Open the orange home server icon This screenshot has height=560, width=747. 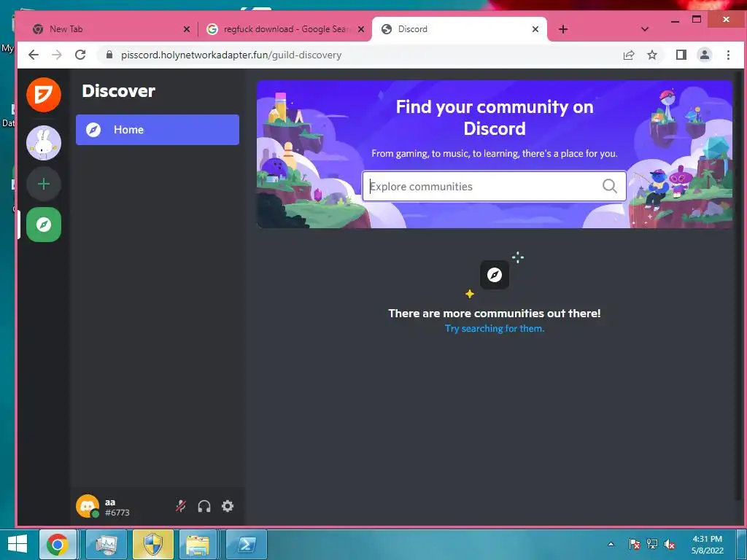click(x=43, y=95)
